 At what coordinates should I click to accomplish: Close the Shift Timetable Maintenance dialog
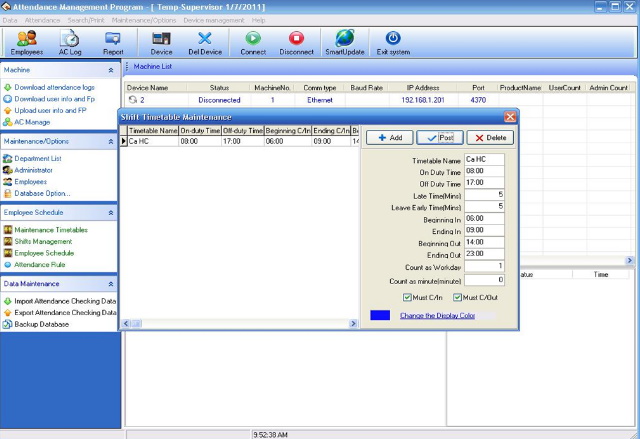[x=510, y=117]
